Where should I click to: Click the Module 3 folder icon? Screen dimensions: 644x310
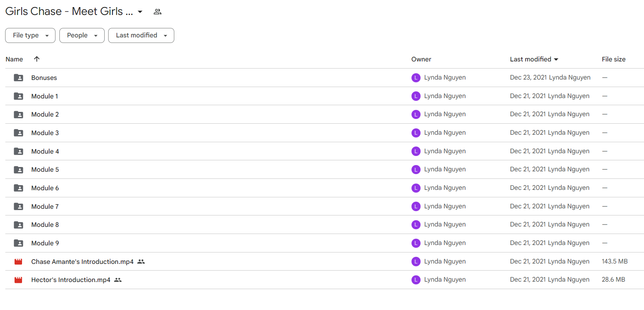18,133
